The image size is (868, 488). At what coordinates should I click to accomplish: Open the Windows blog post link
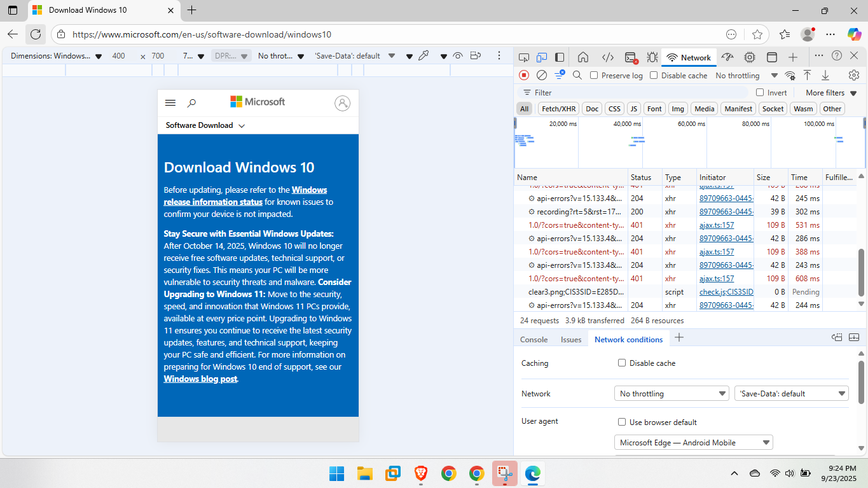point(200,379)
